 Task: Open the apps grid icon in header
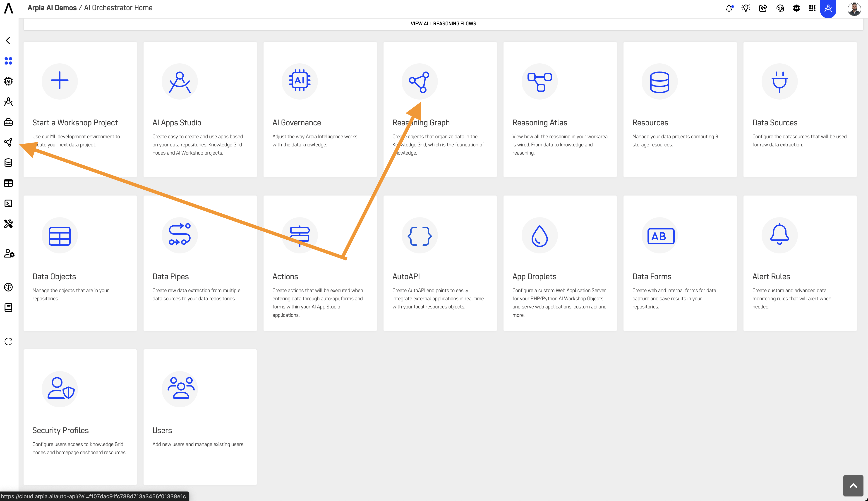(x=812, y=8)
